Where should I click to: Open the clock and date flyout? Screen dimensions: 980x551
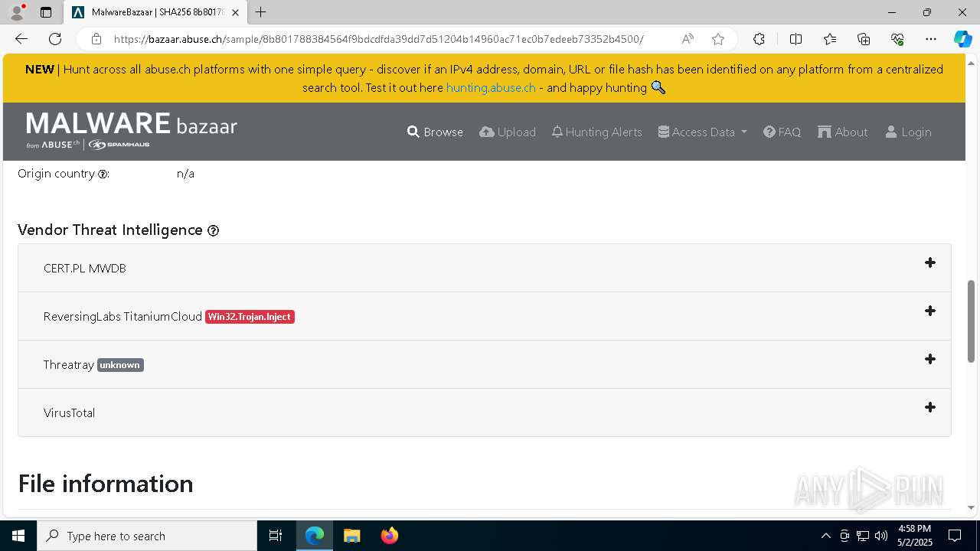(x=914, y=536)
